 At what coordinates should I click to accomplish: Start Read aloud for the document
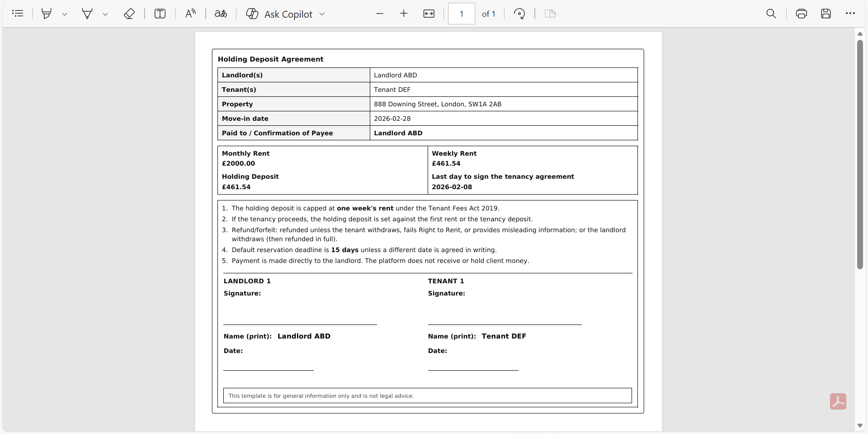coord(190,14)
